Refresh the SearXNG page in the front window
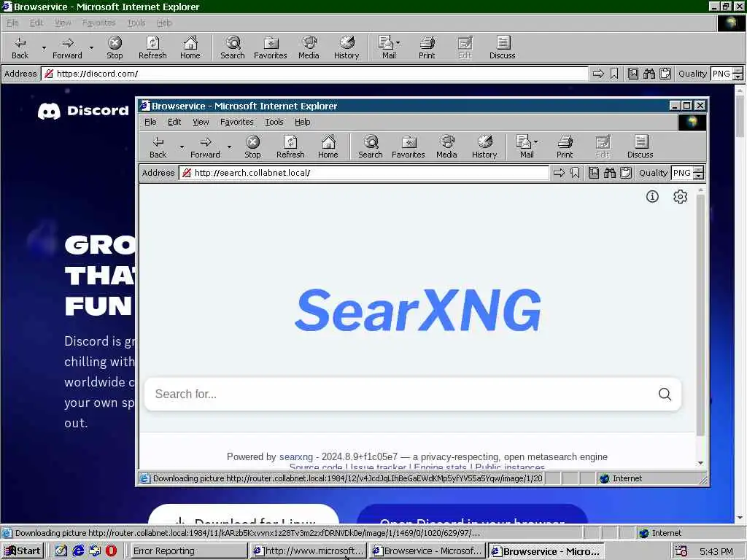Screen dimensions: 747x560 (x=290, y=147)
